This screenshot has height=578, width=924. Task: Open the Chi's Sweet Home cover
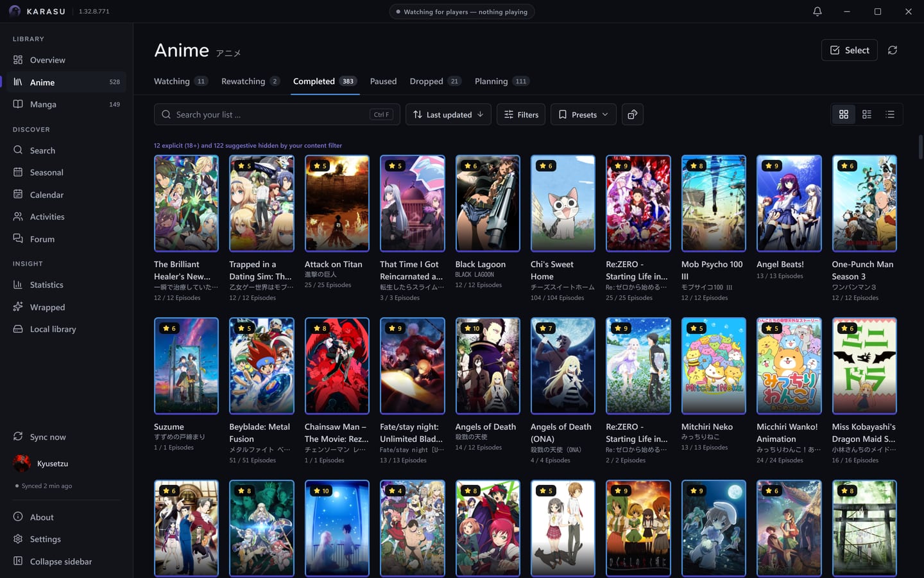563,203
